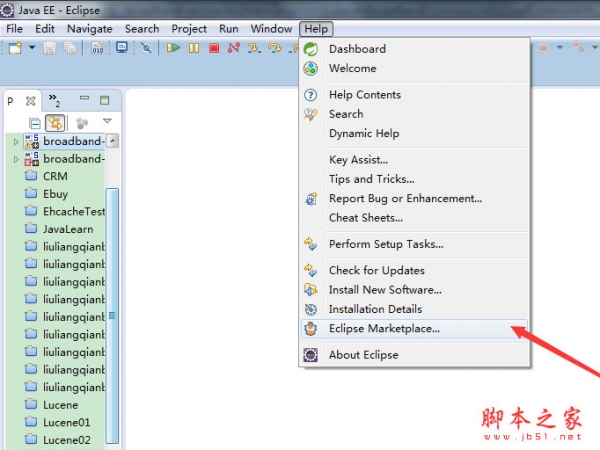
Task: Select Welcome from the Help menu
Action: point(414,68)
